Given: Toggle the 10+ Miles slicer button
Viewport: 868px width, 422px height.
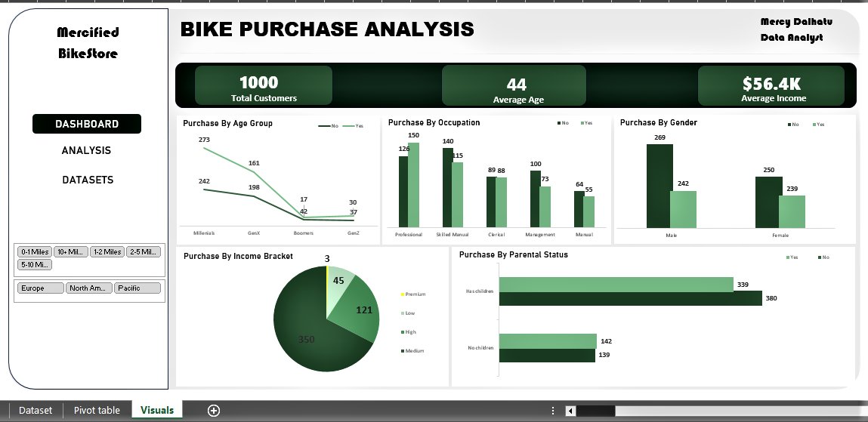Looking at the screenshot, I should [71, 251].
